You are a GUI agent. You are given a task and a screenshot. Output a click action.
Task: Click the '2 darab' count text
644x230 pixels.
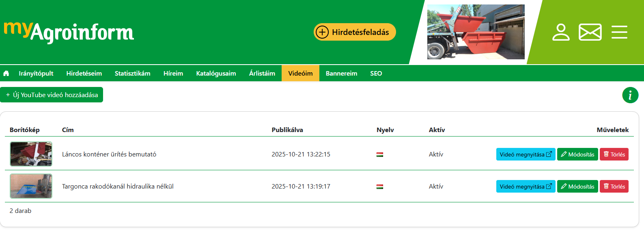[20, 211]
